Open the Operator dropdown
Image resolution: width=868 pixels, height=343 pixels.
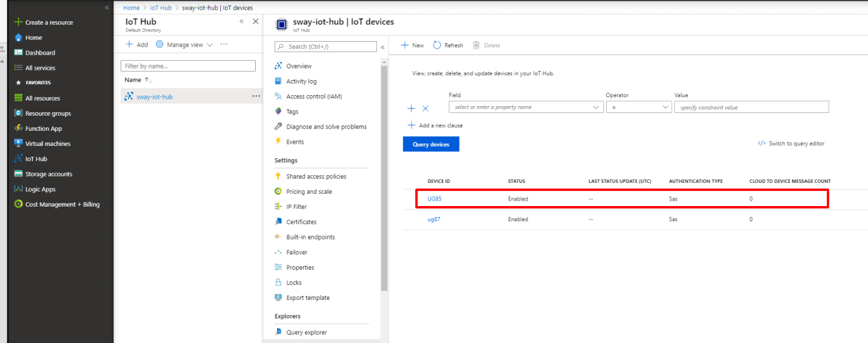pyautogui.click(x=639, y=107)
